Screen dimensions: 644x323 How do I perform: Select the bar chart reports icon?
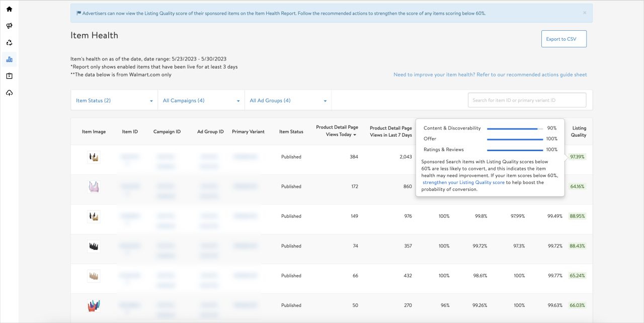tap(9, 59)
